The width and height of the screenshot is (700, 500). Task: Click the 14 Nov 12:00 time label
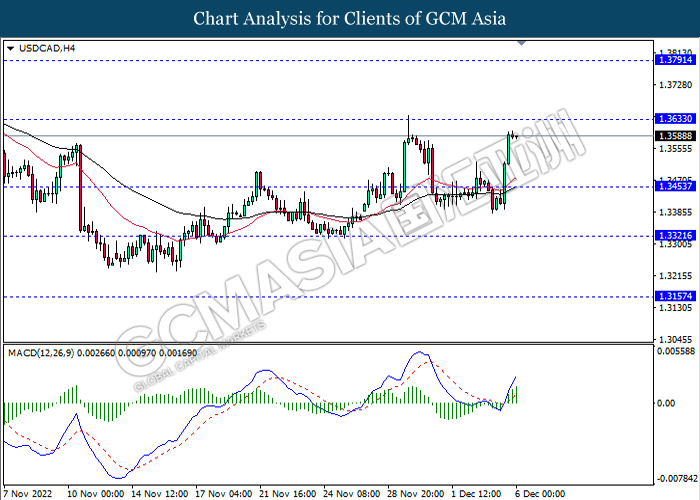point(159,494)
